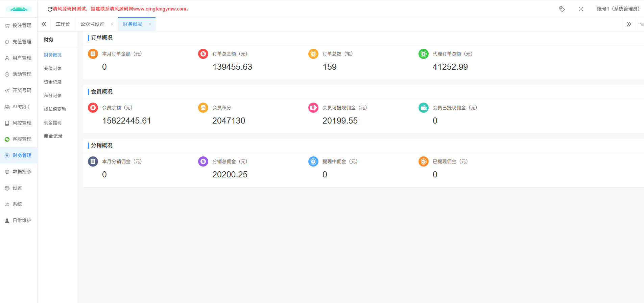Open the 账号1 account menu
This screenshot has width=644, height=303.
[618, 9]
